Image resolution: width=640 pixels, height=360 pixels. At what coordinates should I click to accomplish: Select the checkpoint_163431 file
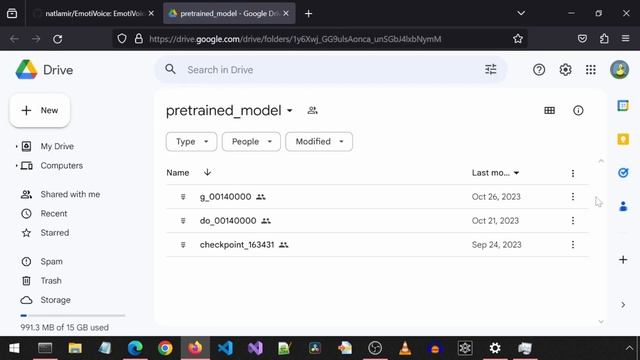tap(377, 245)
